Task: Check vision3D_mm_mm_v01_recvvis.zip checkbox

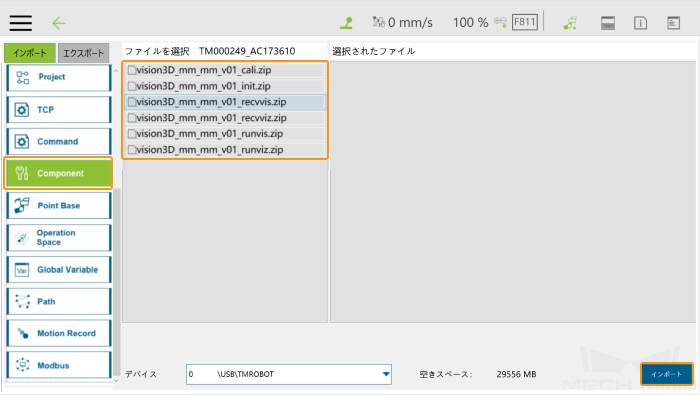Action: (132, 102)
